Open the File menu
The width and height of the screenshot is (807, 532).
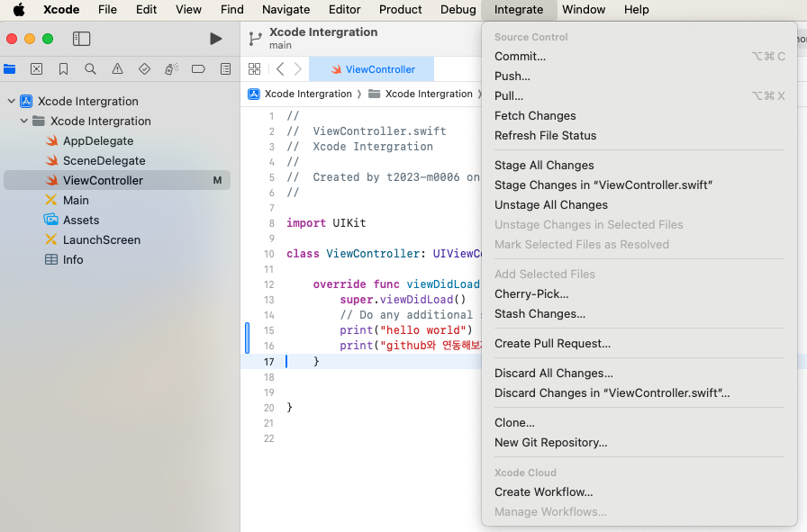click(x=107, y=9)
